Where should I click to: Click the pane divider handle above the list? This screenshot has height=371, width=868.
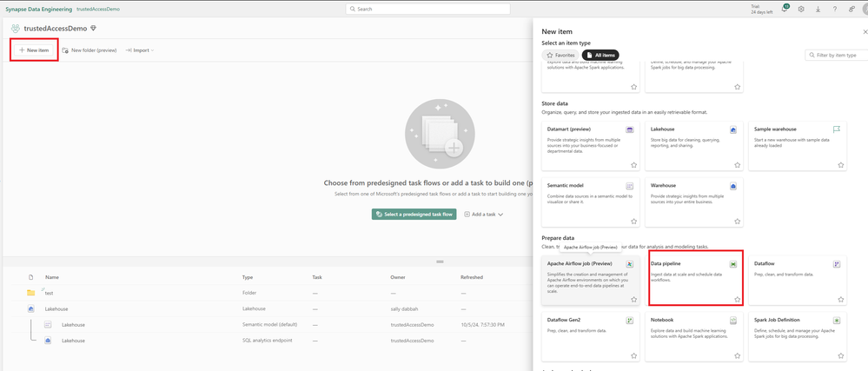[441, 262]
